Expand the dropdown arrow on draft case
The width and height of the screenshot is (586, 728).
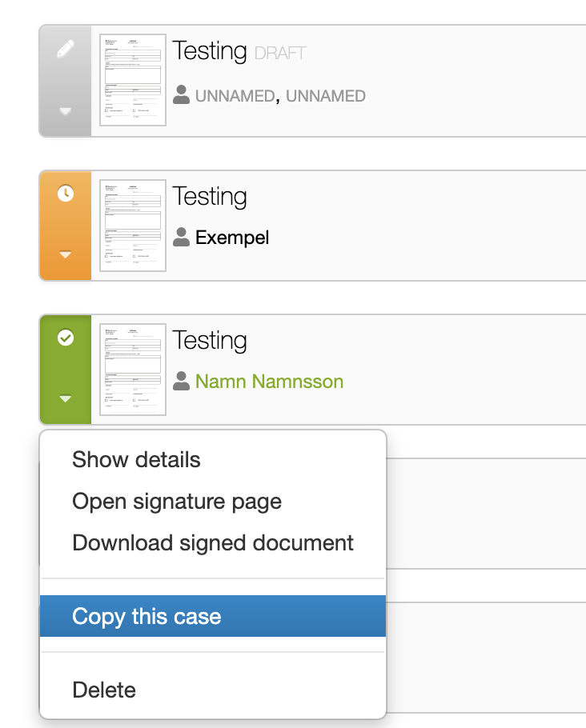click(x=66, y=111)
